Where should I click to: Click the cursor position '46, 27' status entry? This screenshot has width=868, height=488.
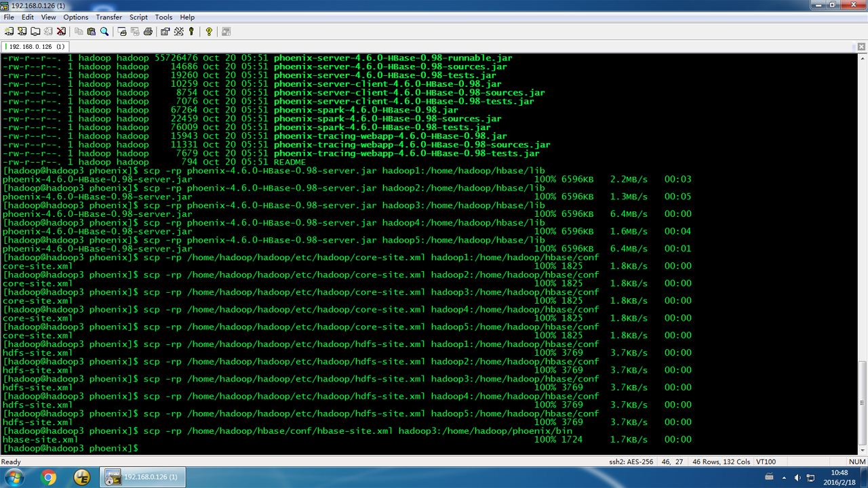coord(671,462)
